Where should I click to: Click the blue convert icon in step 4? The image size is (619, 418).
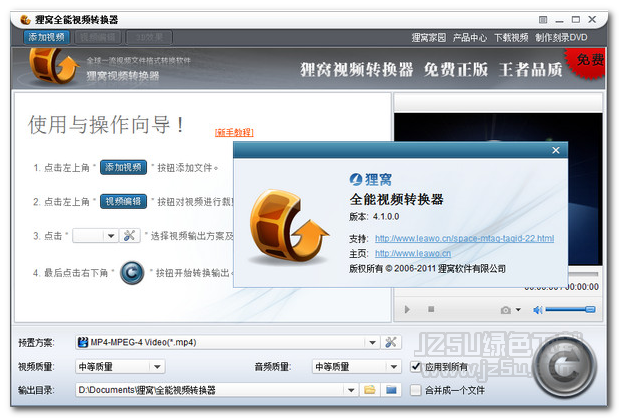coord(132,272)
